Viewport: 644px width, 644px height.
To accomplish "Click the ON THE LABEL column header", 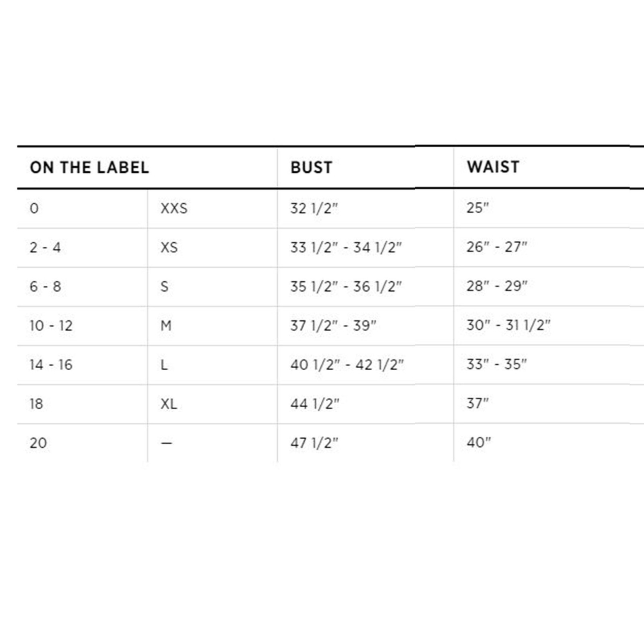I will tap(89, 167).
